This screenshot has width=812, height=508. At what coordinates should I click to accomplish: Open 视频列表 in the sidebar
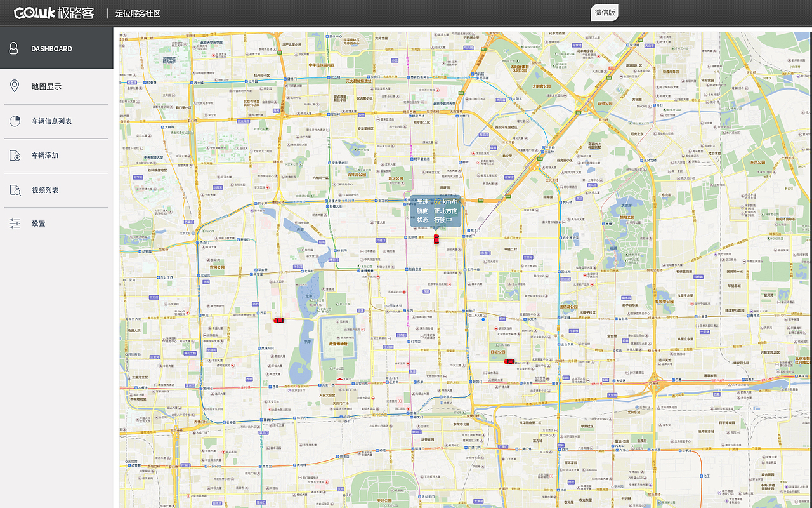56,190
